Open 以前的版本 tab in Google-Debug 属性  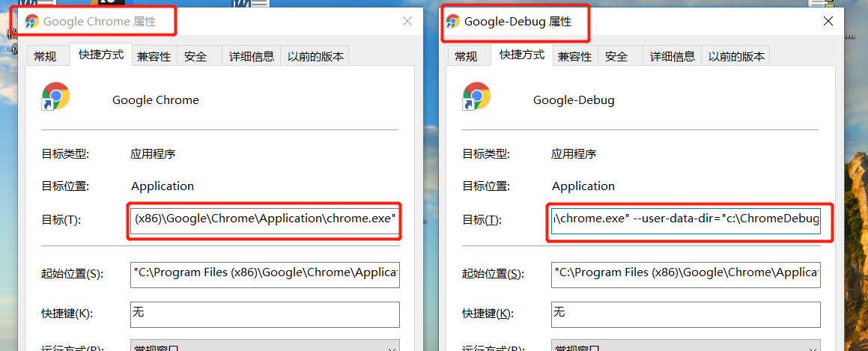(737, 56)
